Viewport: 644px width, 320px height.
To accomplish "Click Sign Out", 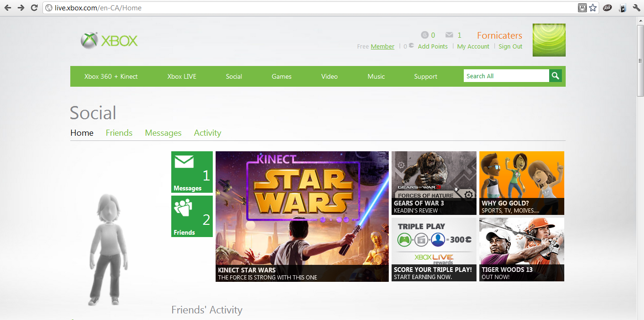I will (510, 46).
